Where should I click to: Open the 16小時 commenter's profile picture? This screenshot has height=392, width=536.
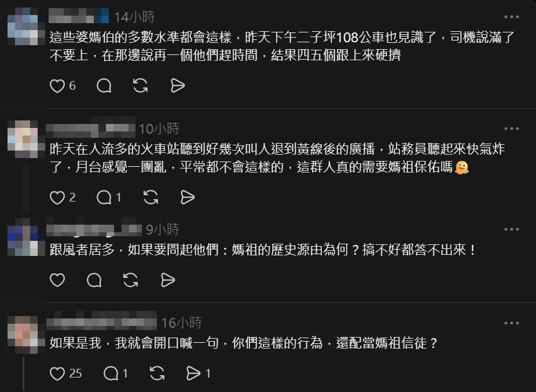(x=23, y=335)
